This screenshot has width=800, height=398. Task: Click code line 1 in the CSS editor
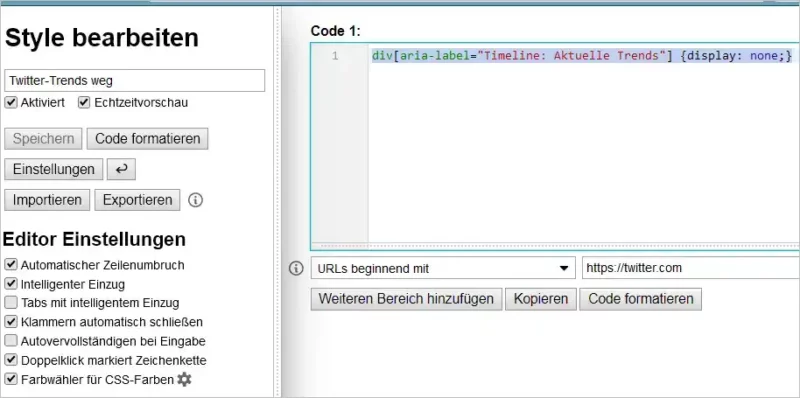click(582, 56)
